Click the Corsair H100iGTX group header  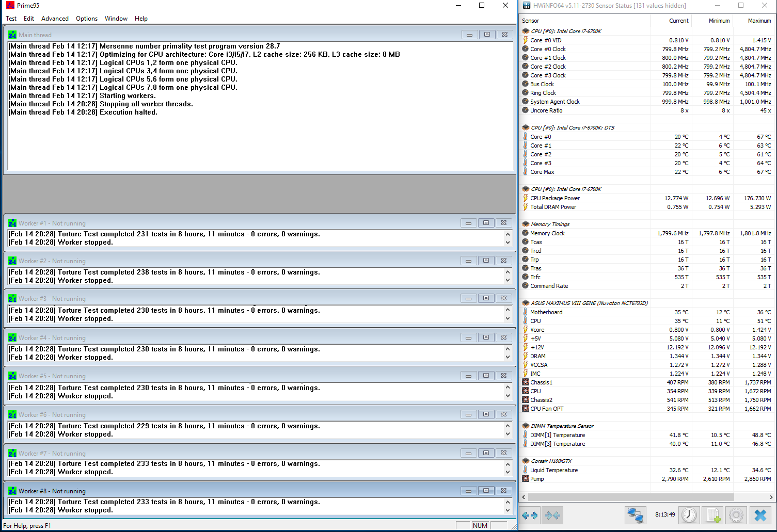(x=551, y=461)
